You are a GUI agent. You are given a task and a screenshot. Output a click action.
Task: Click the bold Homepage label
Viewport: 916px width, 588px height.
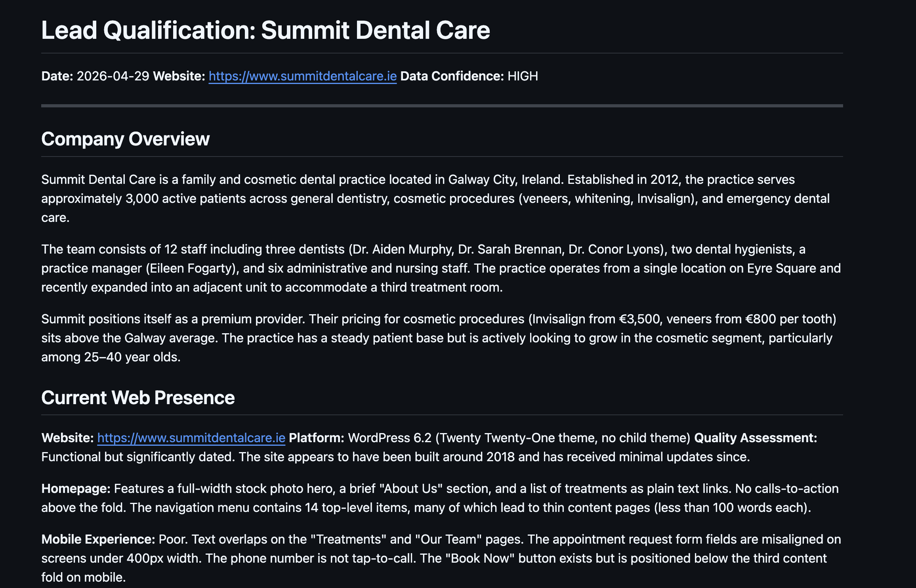[x=76, y=489]
